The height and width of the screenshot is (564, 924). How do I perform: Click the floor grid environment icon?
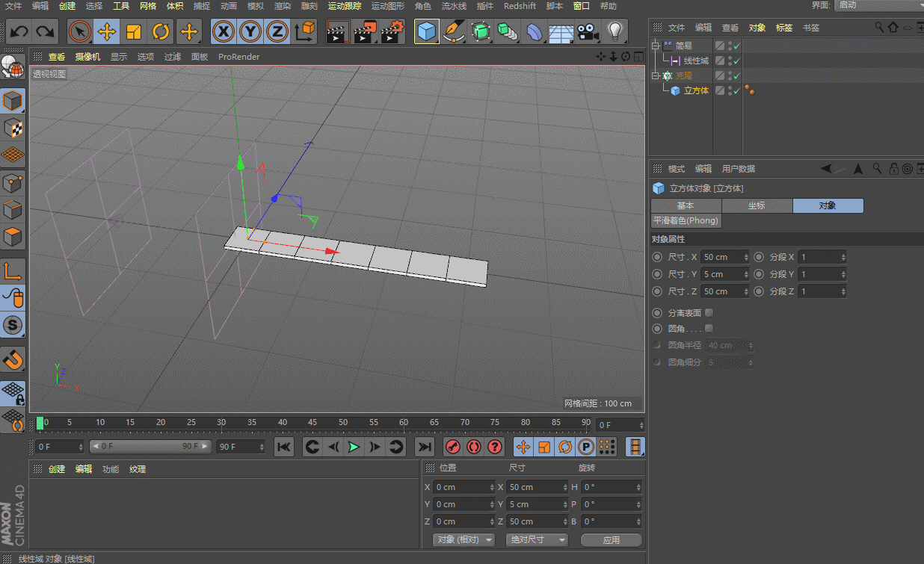(x=561, y=31)
